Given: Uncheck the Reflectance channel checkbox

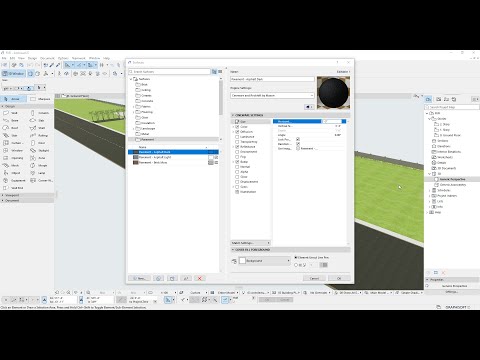Looking at the screenshot, I should (237, 147).
